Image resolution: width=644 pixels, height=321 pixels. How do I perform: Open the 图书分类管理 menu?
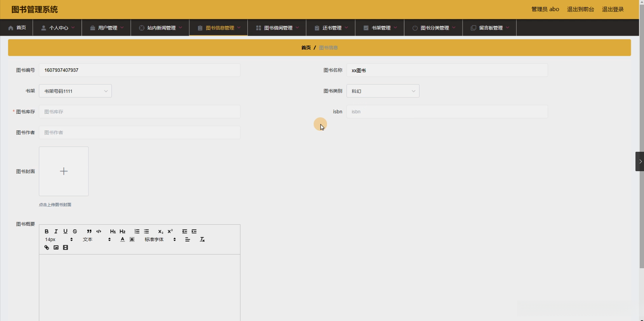point(433,28)
